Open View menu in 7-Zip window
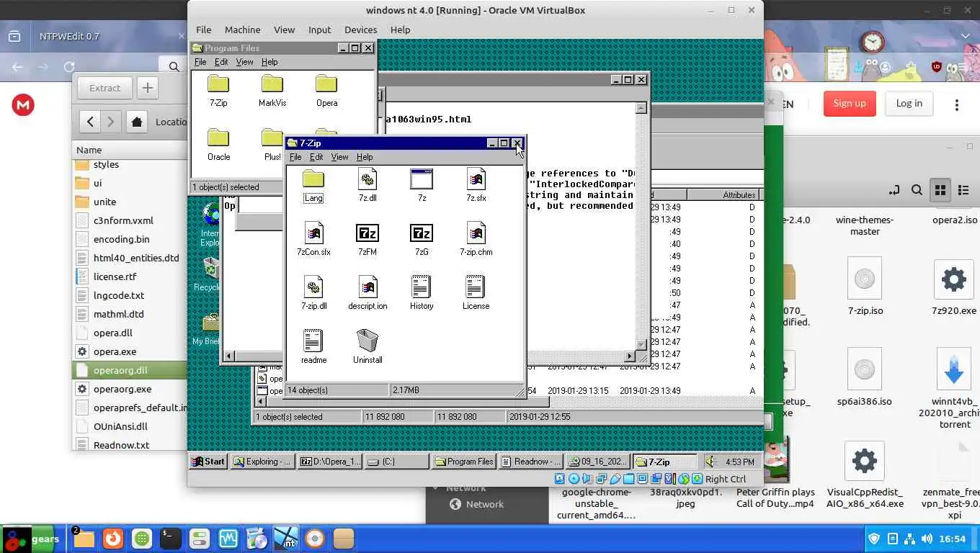The image size is (980, 553). (x=339, y=157)
